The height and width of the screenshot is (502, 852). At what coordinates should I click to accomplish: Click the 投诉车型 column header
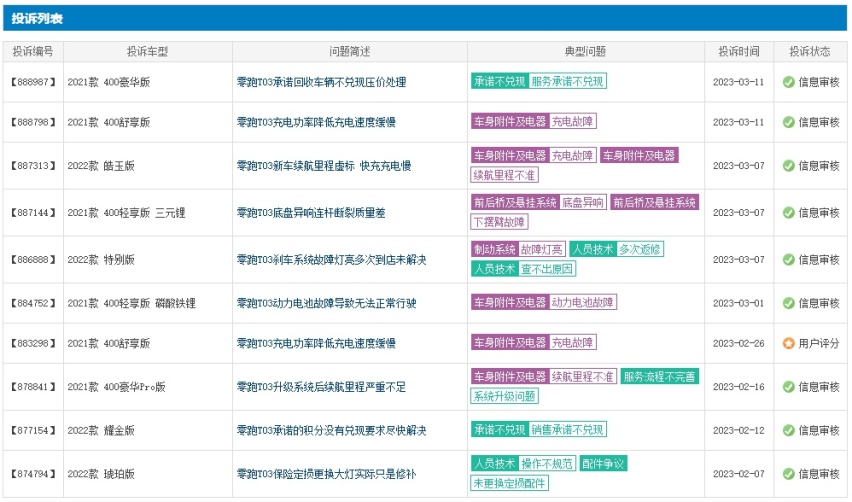click(147, 52)
